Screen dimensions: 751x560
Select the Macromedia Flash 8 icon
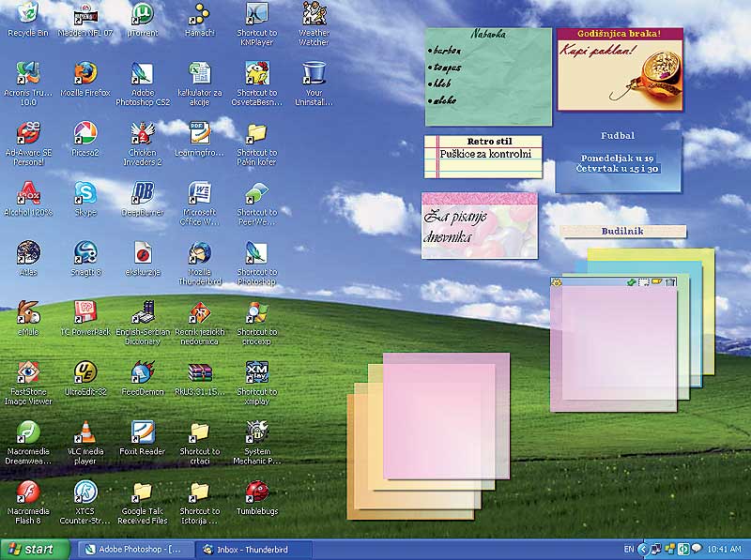[x=28, y=492]
